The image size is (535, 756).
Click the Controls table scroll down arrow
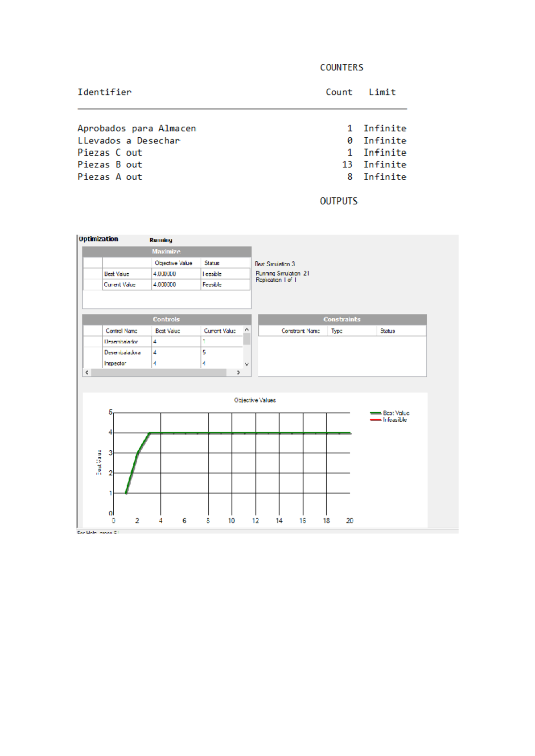247,364
